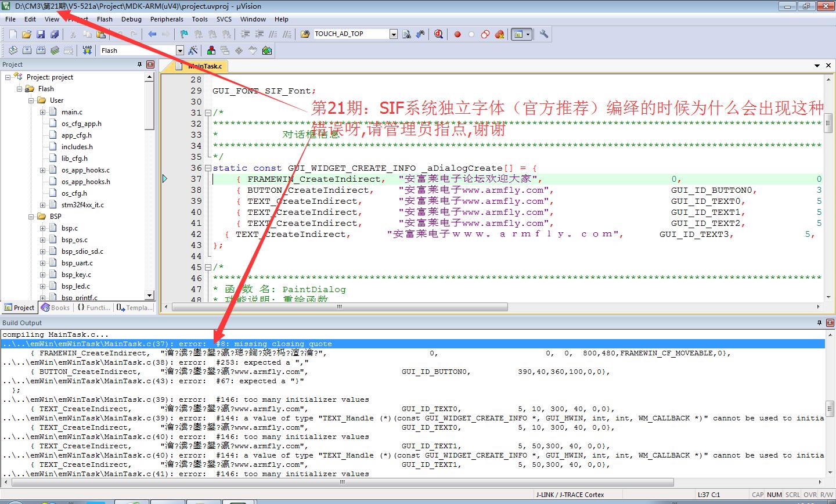Click the Batch Build icon
This screenshot has height=504, width=836.
(x=55, y=51)
